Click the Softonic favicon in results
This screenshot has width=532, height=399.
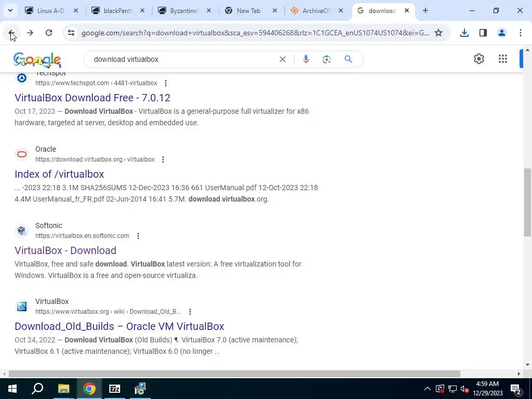(22, 231)
